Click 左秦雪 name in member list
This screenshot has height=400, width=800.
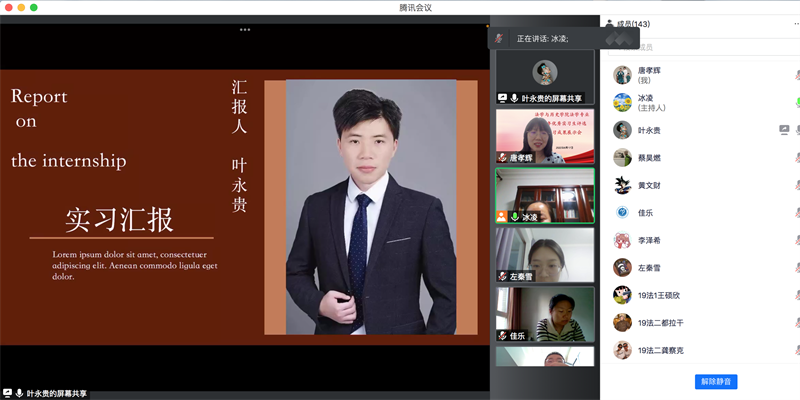pos(649,268)
